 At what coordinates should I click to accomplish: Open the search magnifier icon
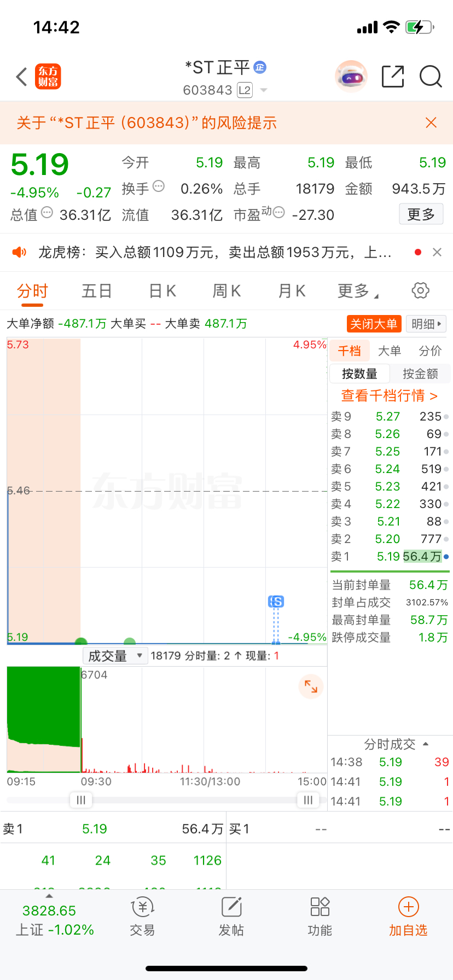point(431,77)
